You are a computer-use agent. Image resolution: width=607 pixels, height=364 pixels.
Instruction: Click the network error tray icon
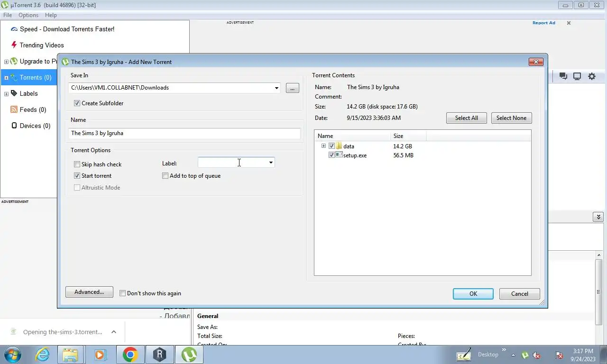[559, 355]
